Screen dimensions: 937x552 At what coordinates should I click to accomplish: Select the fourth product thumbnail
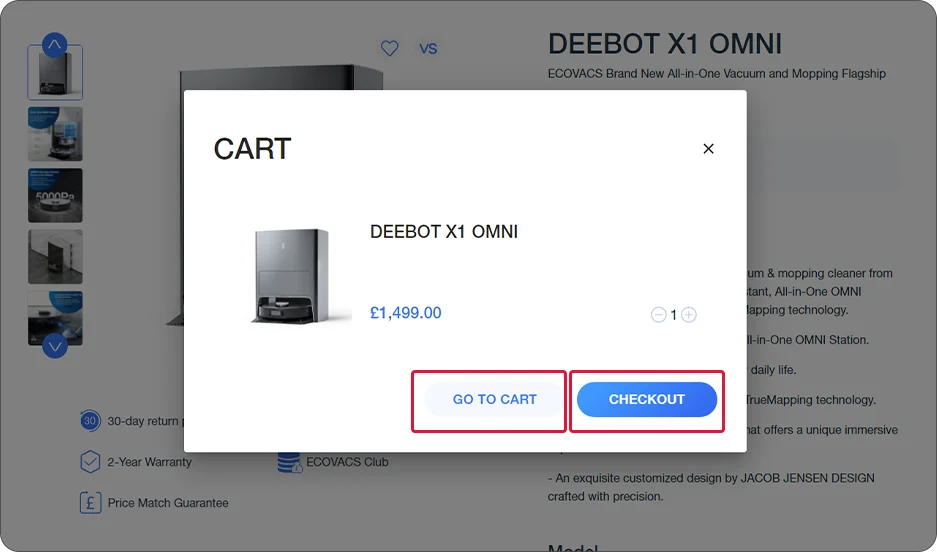(x=55, y=257)
